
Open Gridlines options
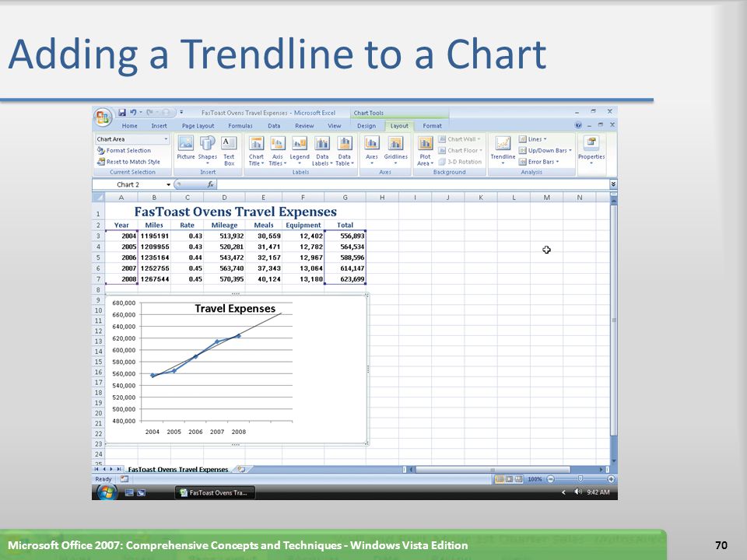click(x=396, y=149)
